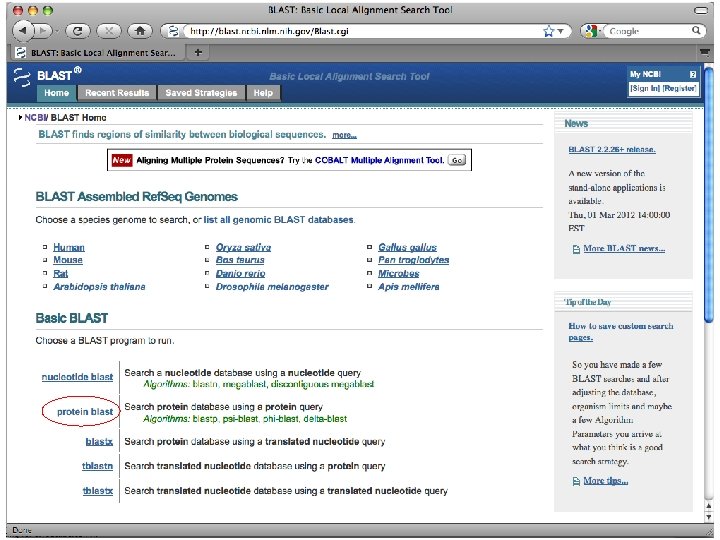Switch to the Recent Results tab

pos(117,93)
